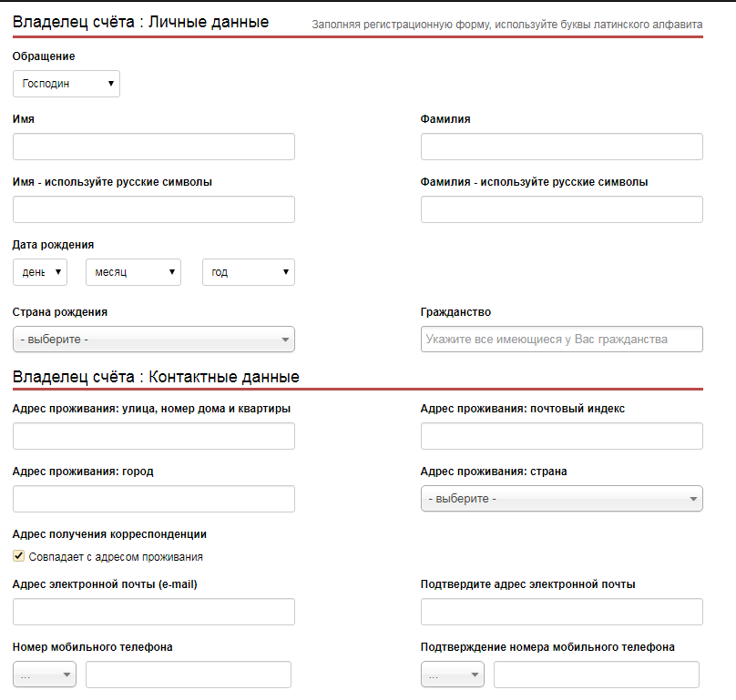The image size is (736, 700).
Task: Focus the Имя Russian symbols field
Action: tap(154, 209)
